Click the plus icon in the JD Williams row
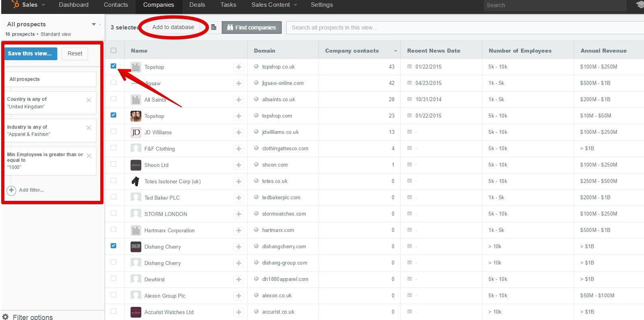This screenshot has width=644, height=320. point(239,132)
